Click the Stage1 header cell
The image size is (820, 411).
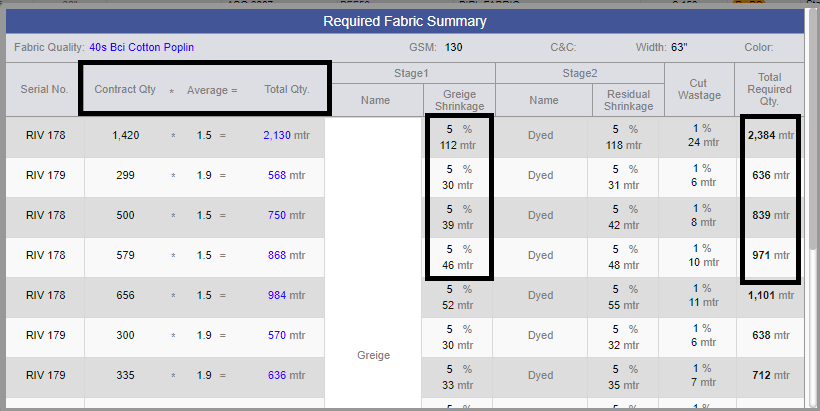(x=411, y=73)
